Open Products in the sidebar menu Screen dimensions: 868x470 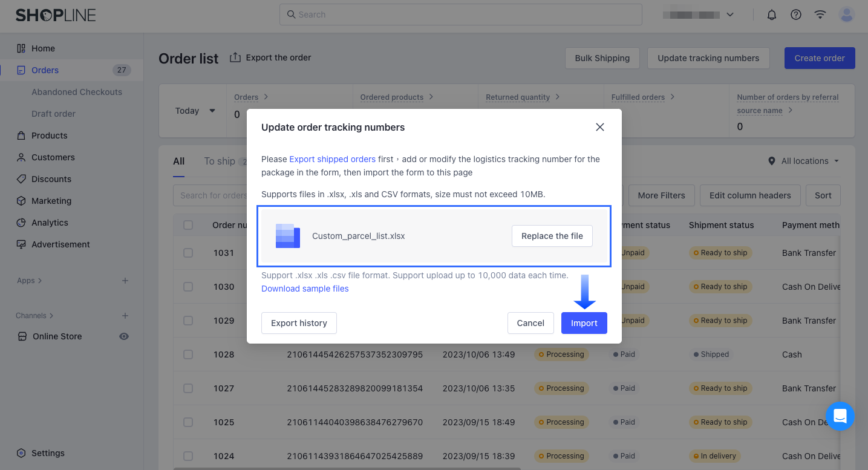click(x=49, y=135)
